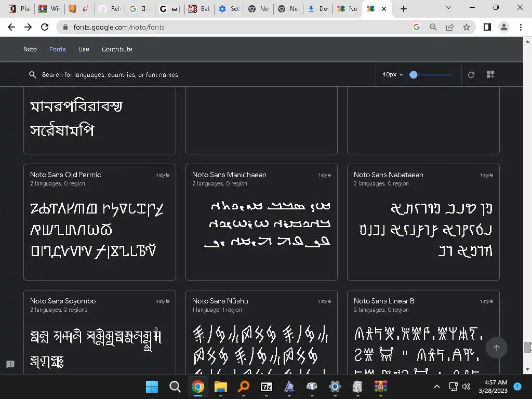Go forward with the browser forward arrow
532x399 pixels.
point(28,27)
